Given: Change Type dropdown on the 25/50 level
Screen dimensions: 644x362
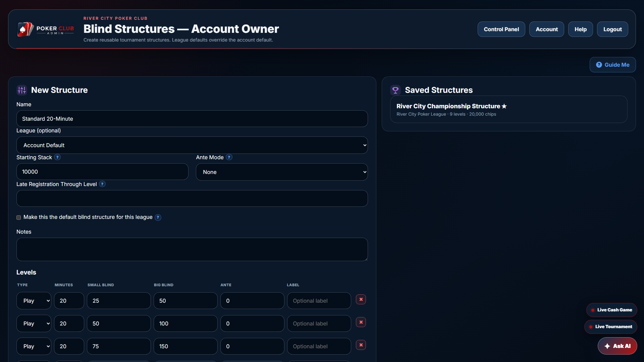Looking at the screenshot, I should coord(34,301).
